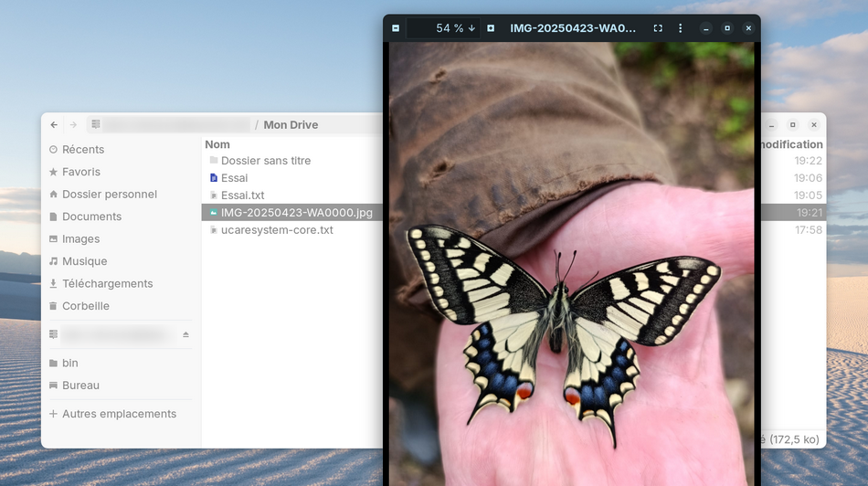
Task: Open the Bureau bookmark
Action: coord(80,386)
